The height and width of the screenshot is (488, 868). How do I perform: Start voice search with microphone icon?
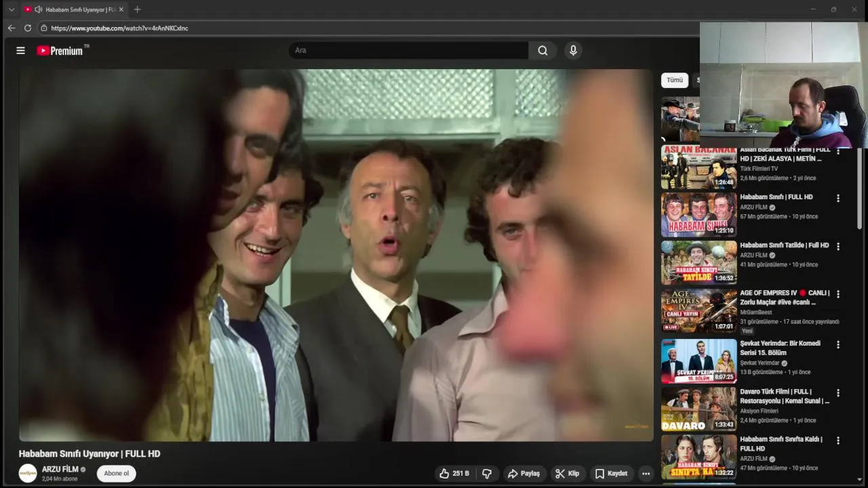pyautogui.click(x=573, y=50)
